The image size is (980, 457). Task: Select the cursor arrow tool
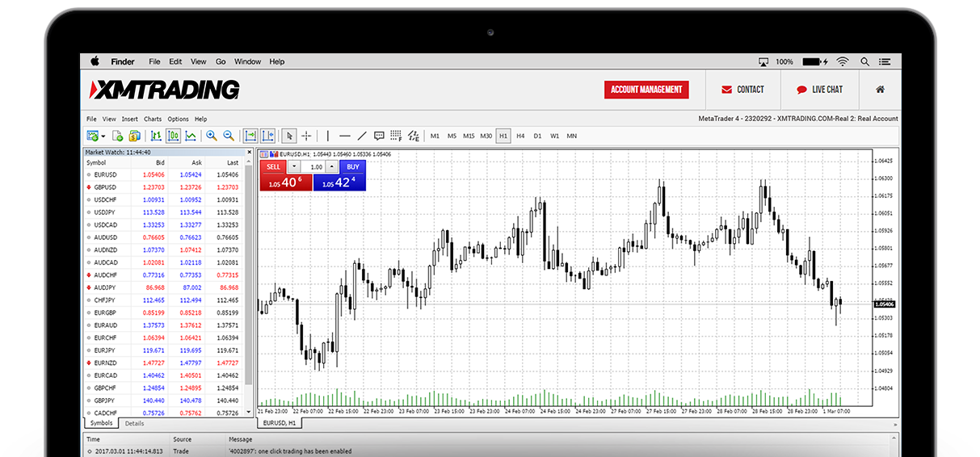(x=290, y=136)
